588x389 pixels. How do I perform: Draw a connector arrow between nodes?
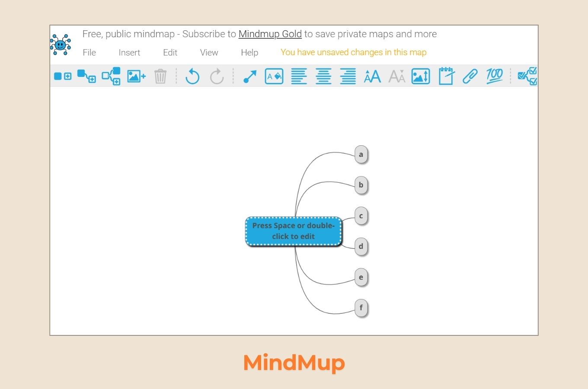click(250, 77)
